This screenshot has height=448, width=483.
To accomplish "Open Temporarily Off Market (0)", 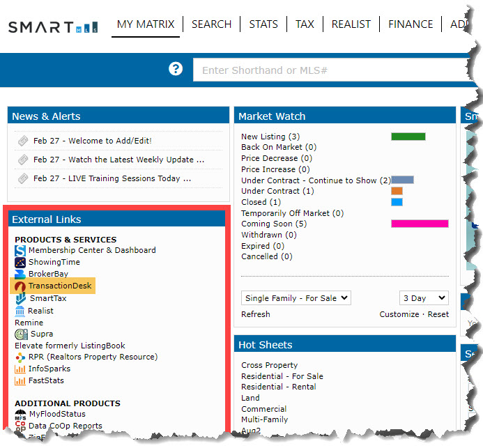I will [x=292, y=213].
